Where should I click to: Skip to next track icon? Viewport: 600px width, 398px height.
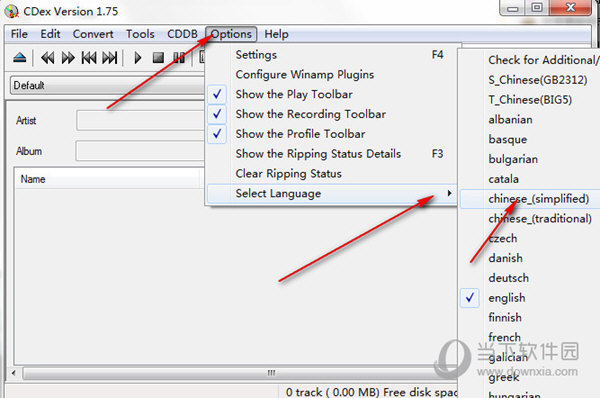[x=109, y=58]
